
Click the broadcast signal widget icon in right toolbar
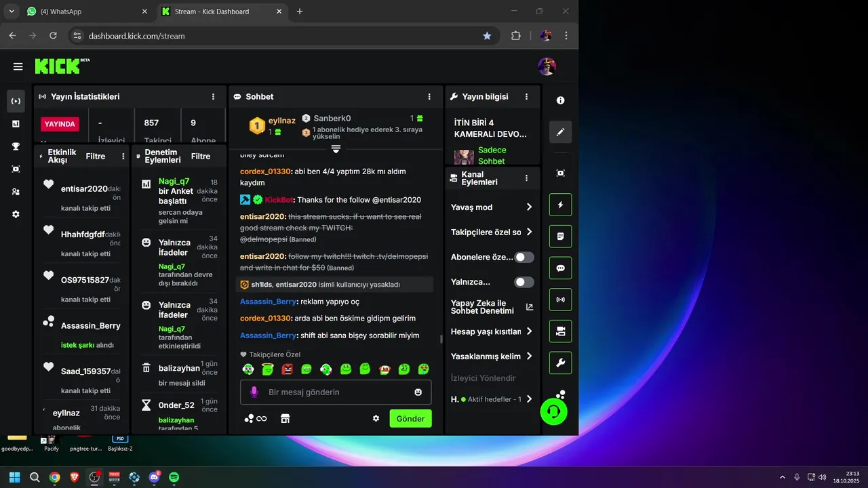(x=561, y=300)
